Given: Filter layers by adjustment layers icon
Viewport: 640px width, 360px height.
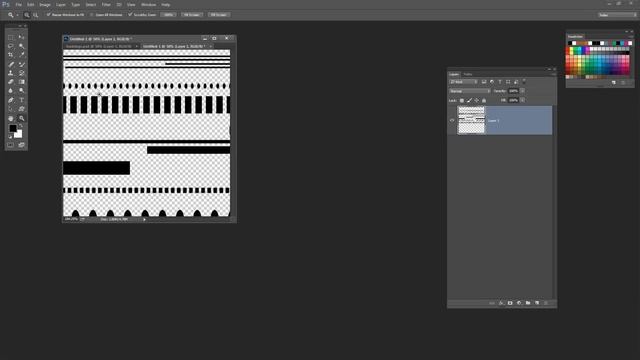Looking at the screenshot, I should click(492, 82).
